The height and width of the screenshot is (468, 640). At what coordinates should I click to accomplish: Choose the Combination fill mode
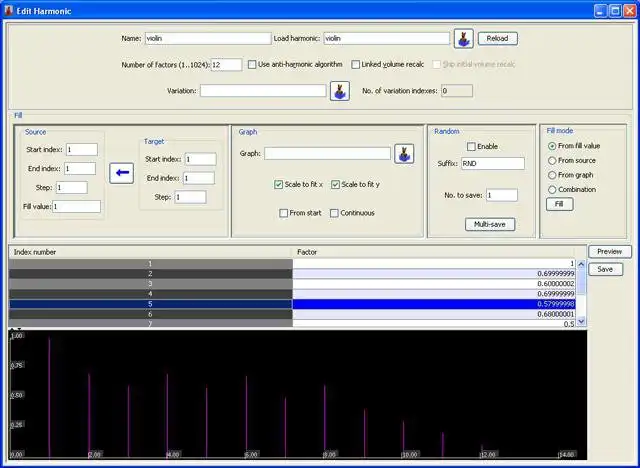coord(552,189)
